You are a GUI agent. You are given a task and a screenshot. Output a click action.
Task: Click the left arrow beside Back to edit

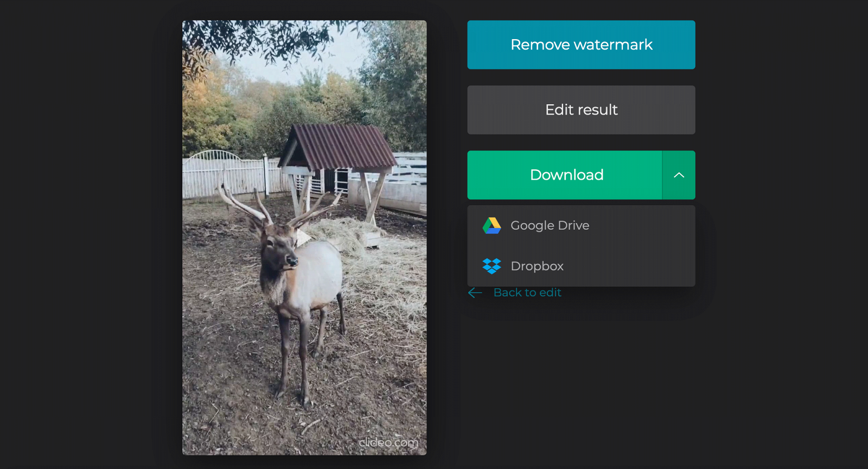pyautogui.click(x=475, y=293)
